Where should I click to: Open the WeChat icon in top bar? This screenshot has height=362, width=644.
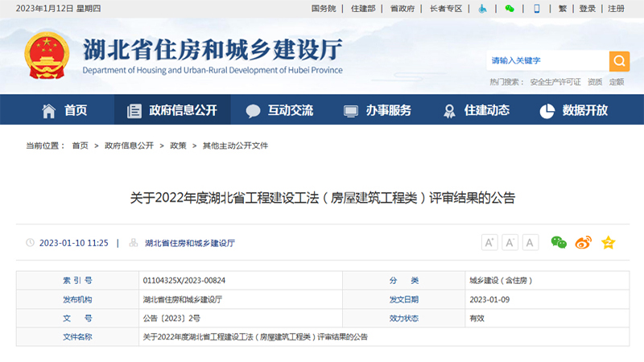click(510, 9)
